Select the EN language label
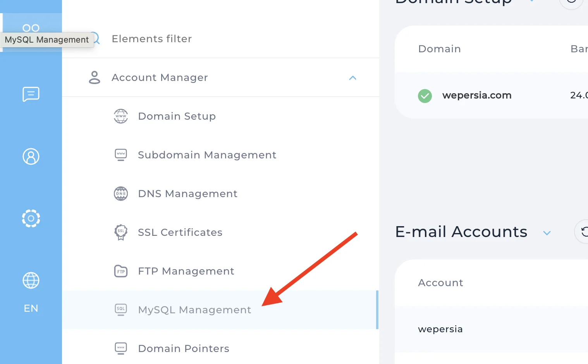Viewport: 588px width, 364px height. point(31,308)
